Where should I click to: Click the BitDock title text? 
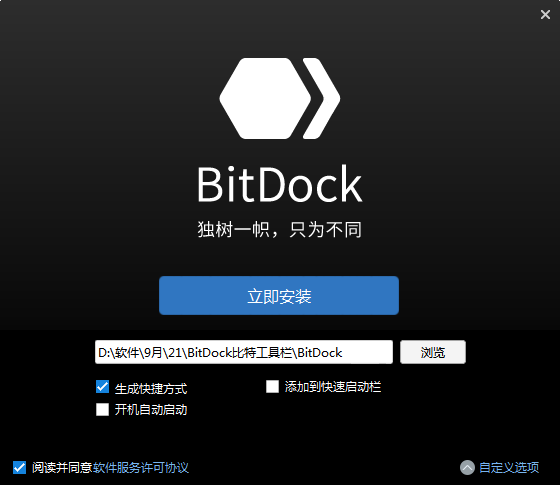coord(280,184)
